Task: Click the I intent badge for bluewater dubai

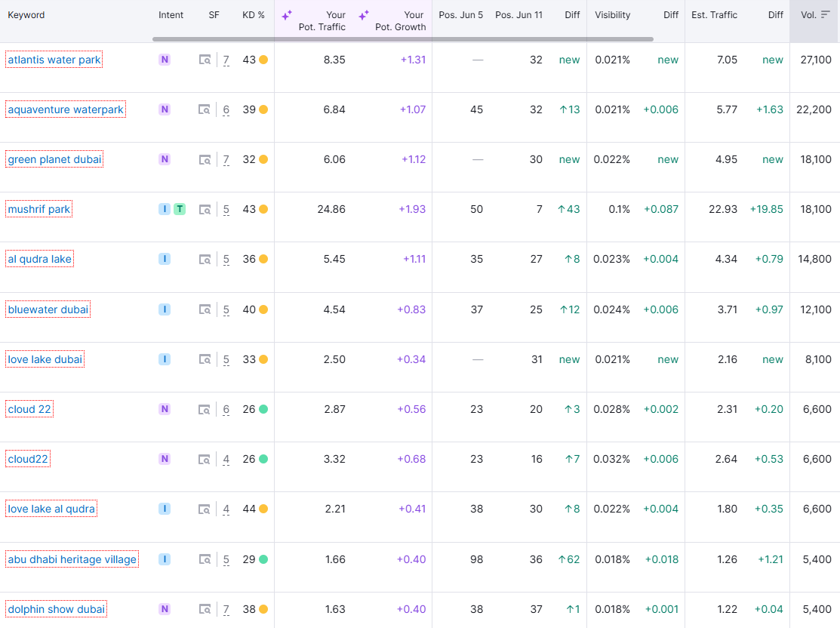Action: click(x=165, y=309)
